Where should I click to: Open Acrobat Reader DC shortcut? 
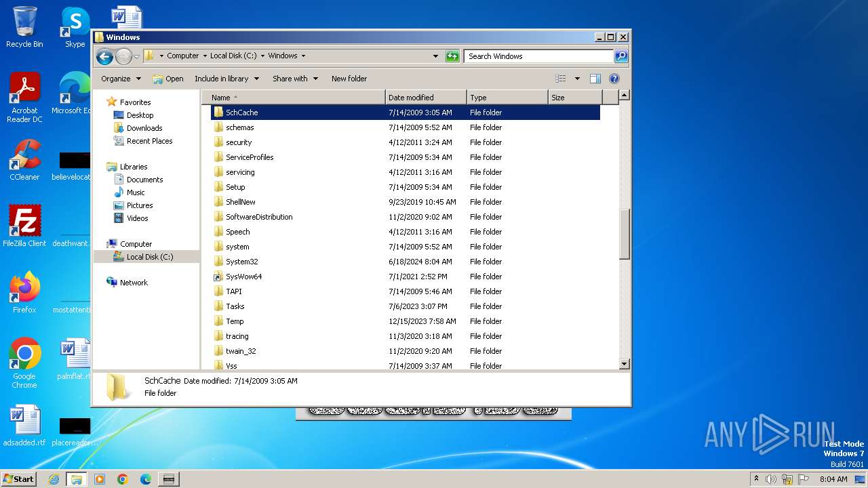pyautogui.click(x=24, y=98)
